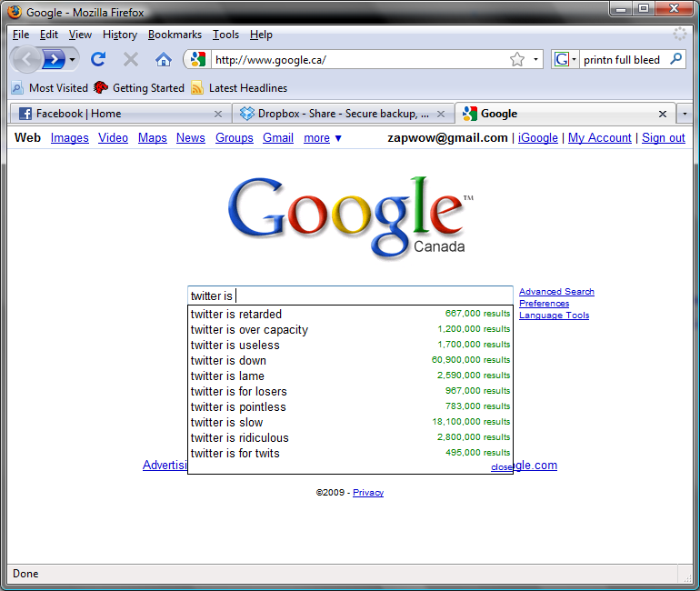Bookmark page with star icon

click(517, 59)
